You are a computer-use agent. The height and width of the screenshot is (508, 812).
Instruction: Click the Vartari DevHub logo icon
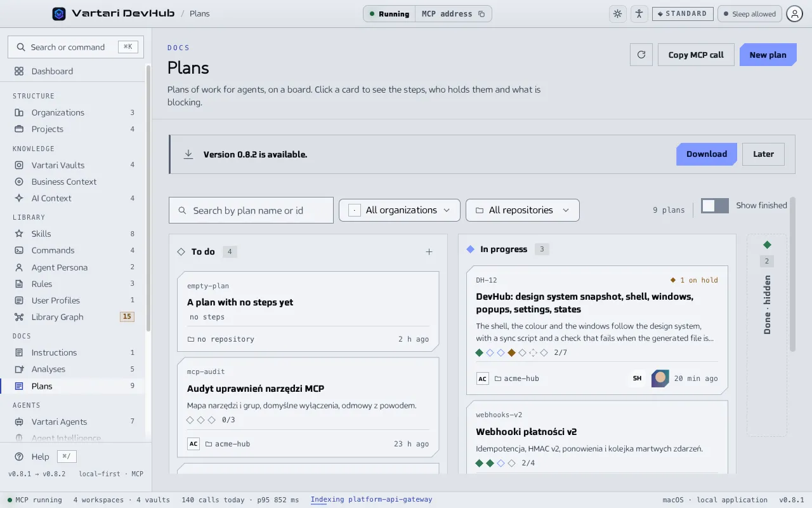59,13
